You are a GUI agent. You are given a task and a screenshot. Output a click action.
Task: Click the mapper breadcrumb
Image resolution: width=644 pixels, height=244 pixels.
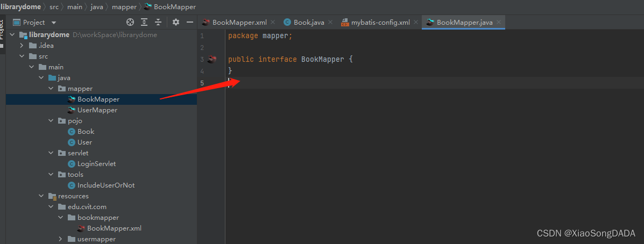click(124, 6)
